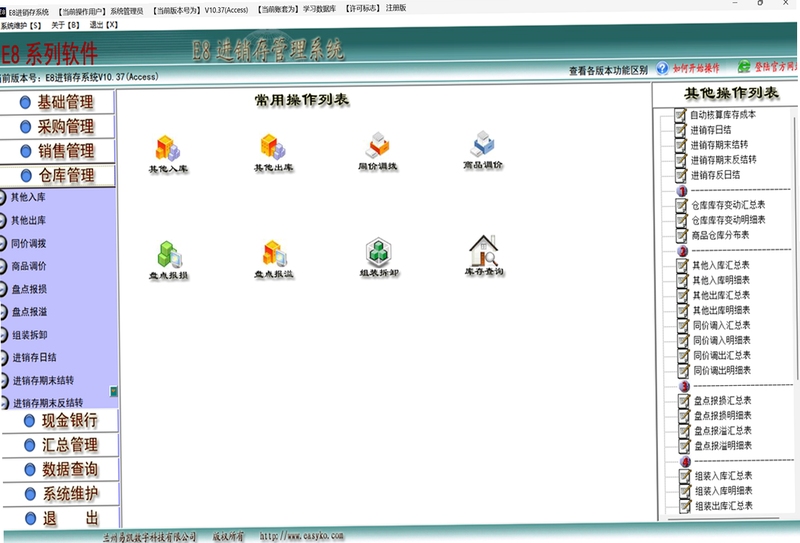Click the round icon beside 盘点报溢 in sidebar
Screen dimensions: 800x543
(x=4, y=312)
